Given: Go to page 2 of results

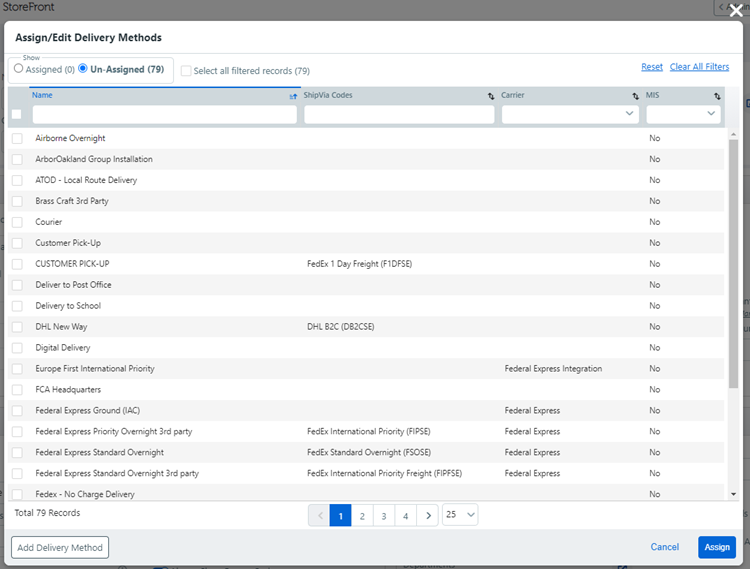Looking at the screenshot, I should 362,515.
